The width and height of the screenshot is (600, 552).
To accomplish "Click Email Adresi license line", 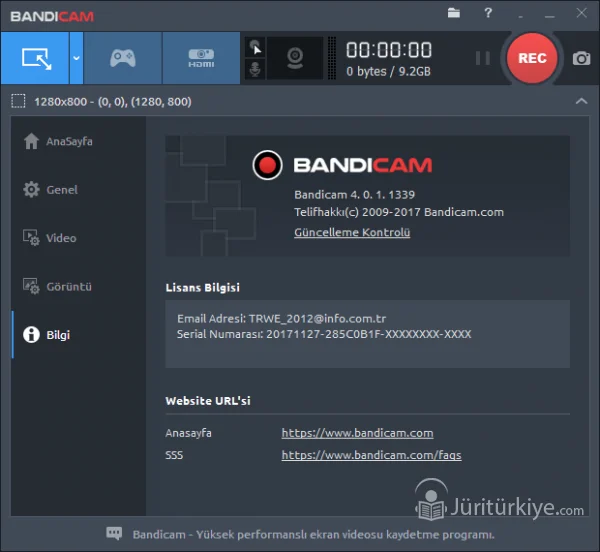I will pos(281,318).
